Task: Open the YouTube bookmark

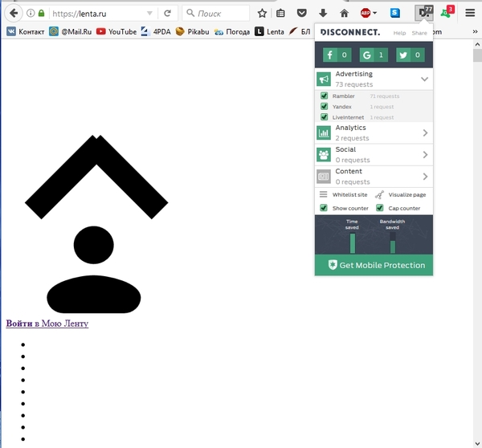Action: pos(116,31)
